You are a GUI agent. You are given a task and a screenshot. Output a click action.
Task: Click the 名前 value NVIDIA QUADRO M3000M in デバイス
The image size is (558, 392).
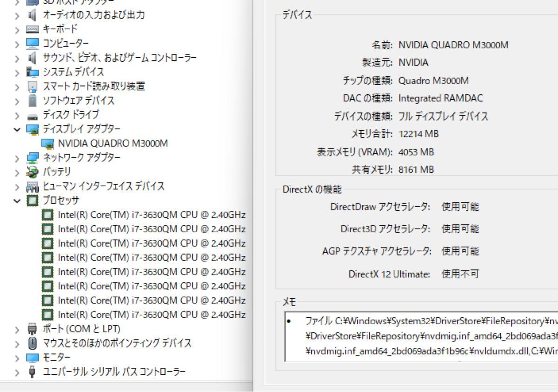coord(453,45)
